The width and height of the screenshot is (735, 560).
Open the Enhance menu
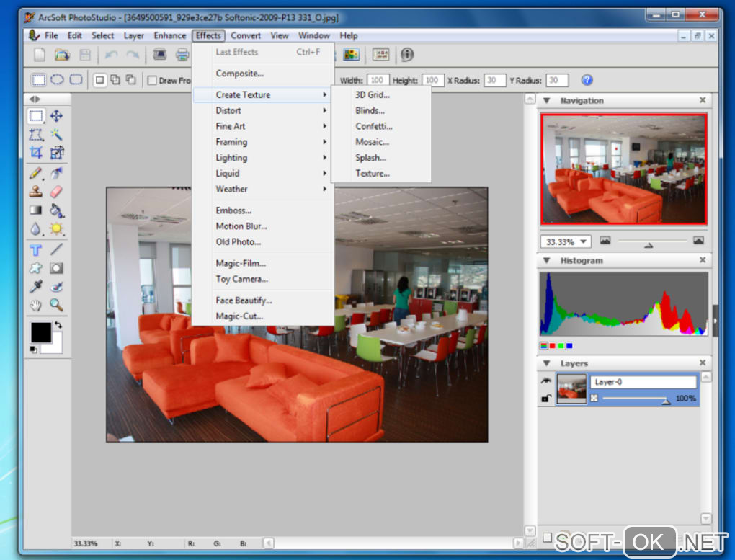point(169,35)
